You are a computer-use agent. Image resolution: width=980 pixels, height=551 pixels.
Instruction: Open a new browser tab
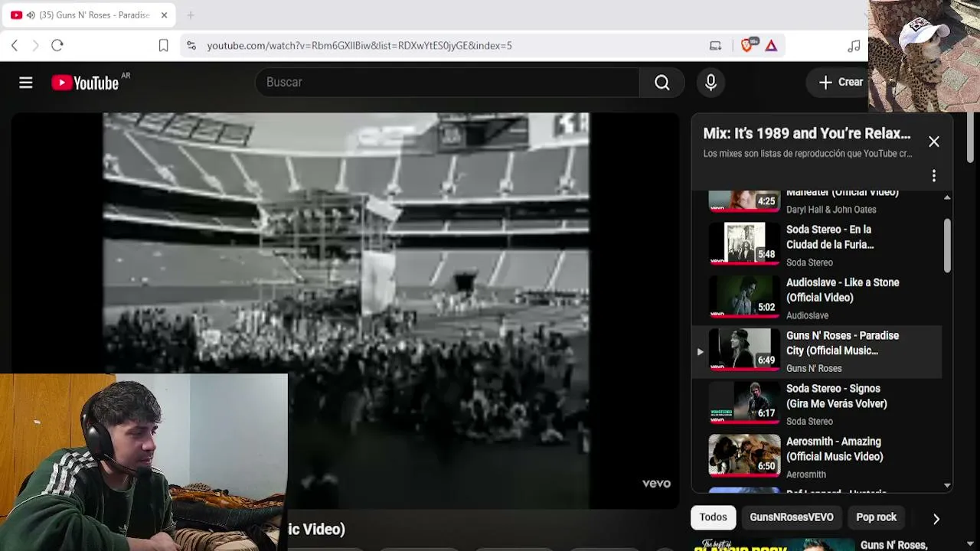[191, 15]
